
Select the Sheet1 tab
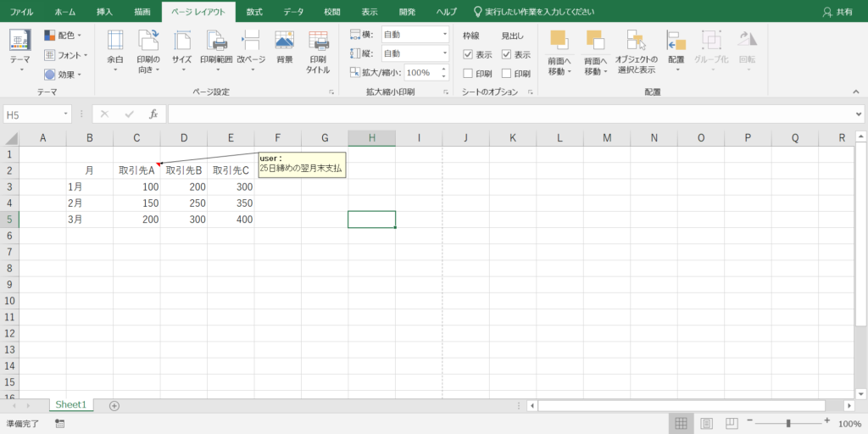click(x=71, y=404)
